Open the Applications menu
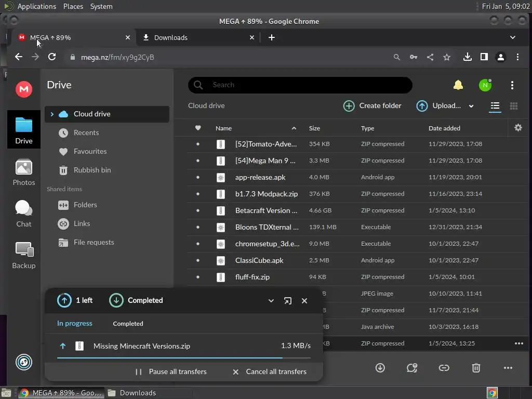 pyautogui.click(x=37, y=6)
